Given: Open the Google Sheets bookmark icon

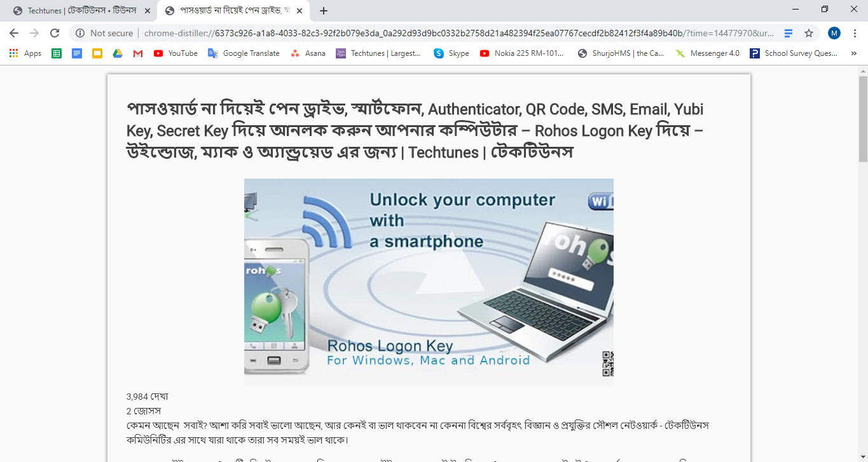Looking at the screenshot, I should pos(57,53).
